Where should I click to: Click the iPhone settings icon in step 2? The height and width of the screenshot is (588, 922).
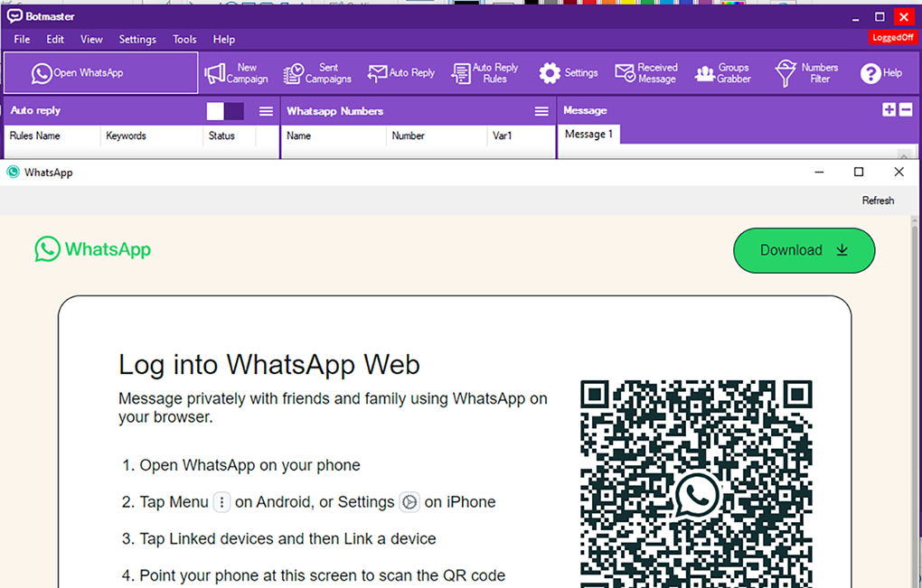[409, 502]
